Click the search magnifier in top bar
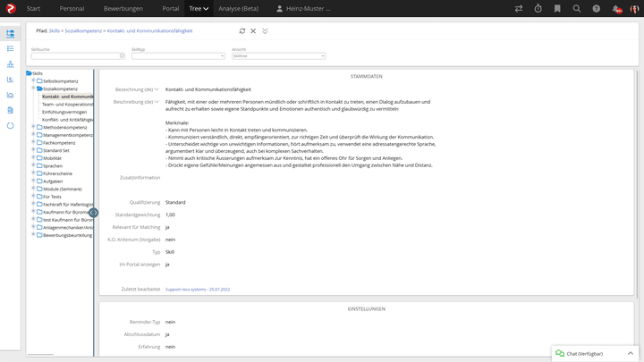This screenshot has width=644, height=362. (x=577, y=9)
